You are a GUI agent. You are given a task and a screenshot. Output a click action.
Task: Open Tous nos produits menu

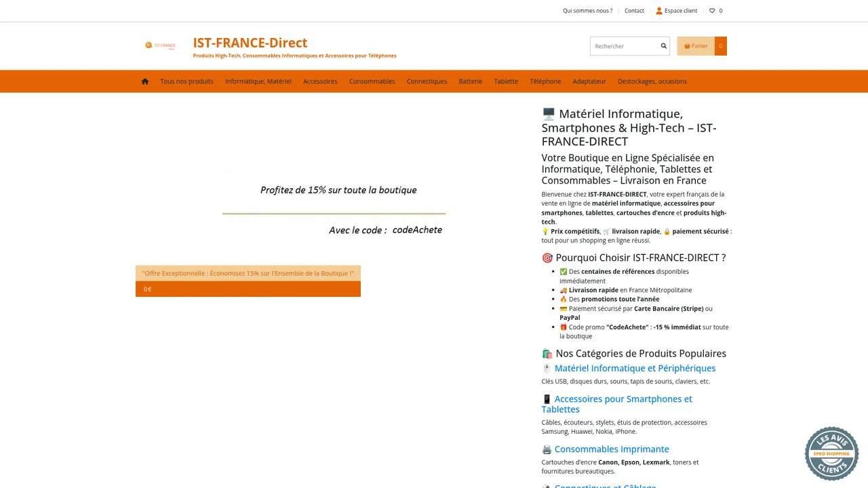[x=186, y=81]
